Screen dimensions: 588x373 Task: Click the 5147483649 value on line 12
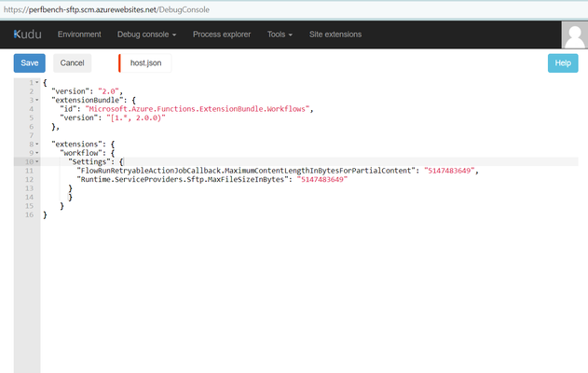(x=322, y=179)
